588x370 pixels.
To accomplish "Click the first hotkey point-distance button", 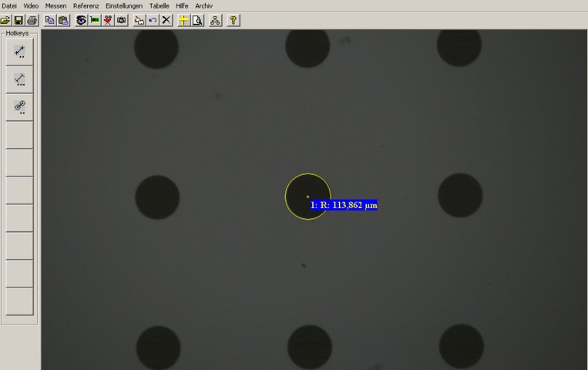I will pyautogui.click(x=20, y=52).
